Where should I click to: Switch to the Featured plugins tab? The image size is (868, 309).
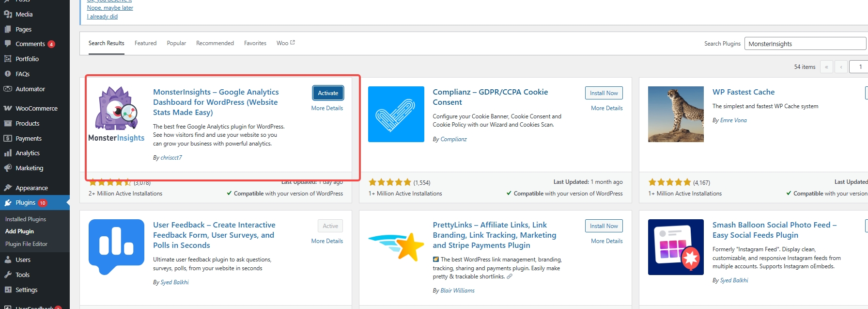pyautogui.click(x=145, y=43)
